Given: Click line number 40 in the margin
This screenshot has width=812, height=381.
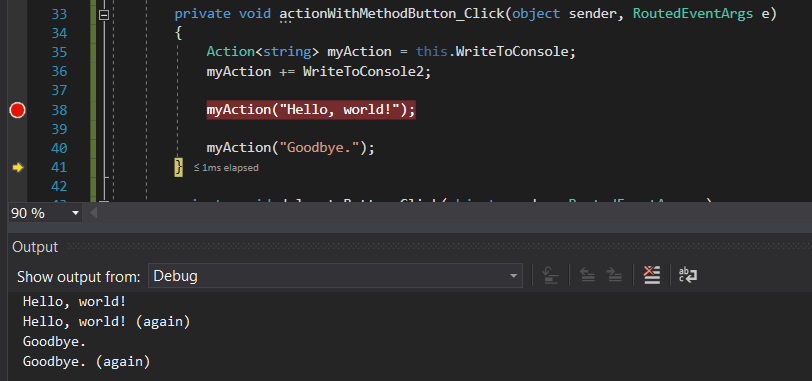Looking at the screenshot, I should click(x=59, y=149).
